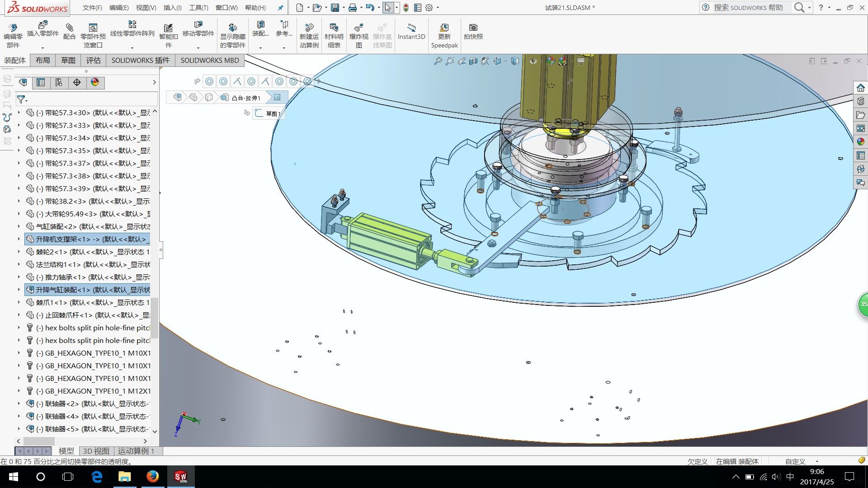The height and width of the screenshot is (488, 868).
Task: Click the SolidWorks help search field
Action: pos(748,8)
